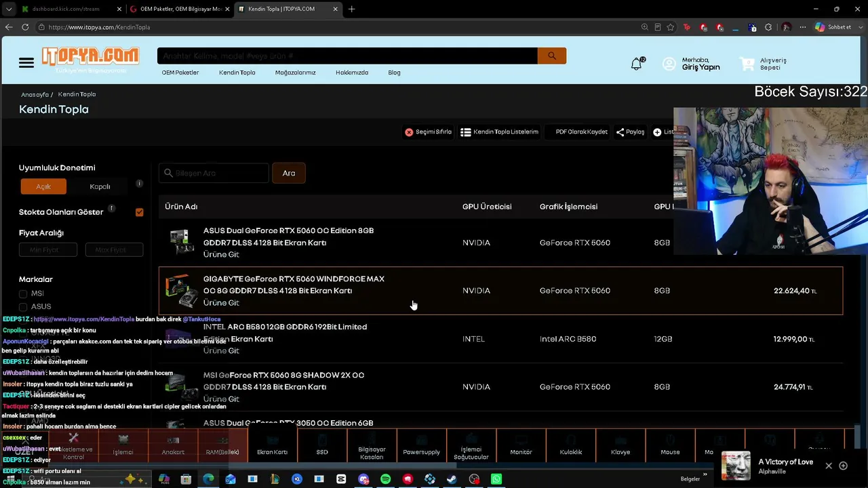Open the Kendin Topla Listelerim list icon
The image size is (868, 488).
(466, 132)
